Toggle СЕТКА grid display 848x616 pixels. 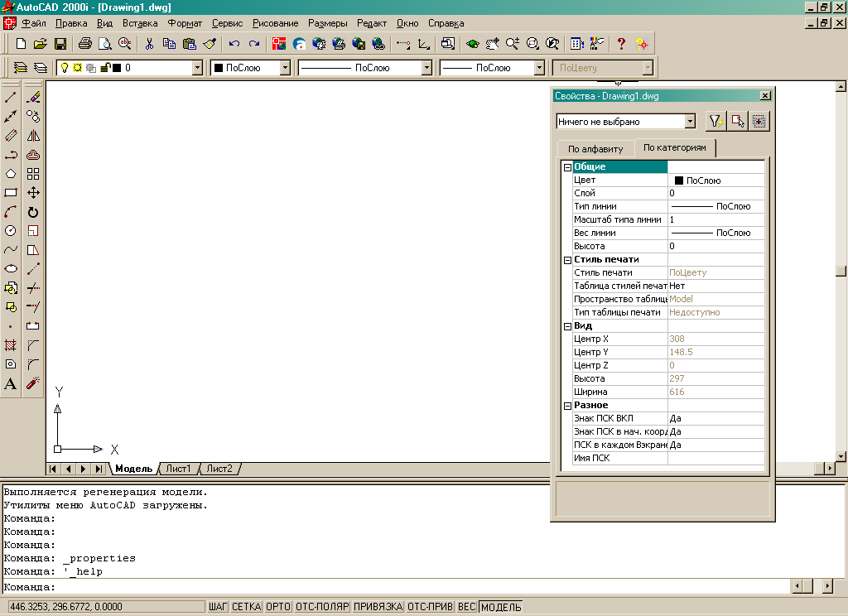pos(246,607)
